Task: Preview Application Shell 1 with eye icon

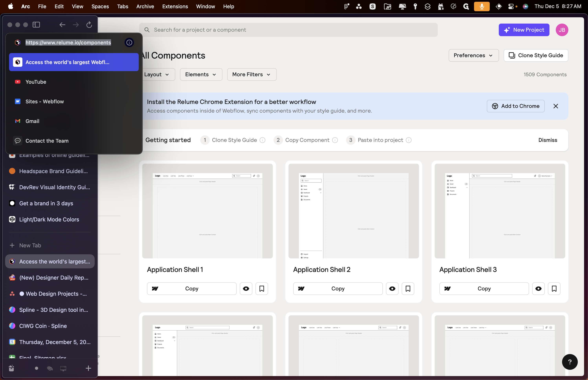Action: click(246, 288)
